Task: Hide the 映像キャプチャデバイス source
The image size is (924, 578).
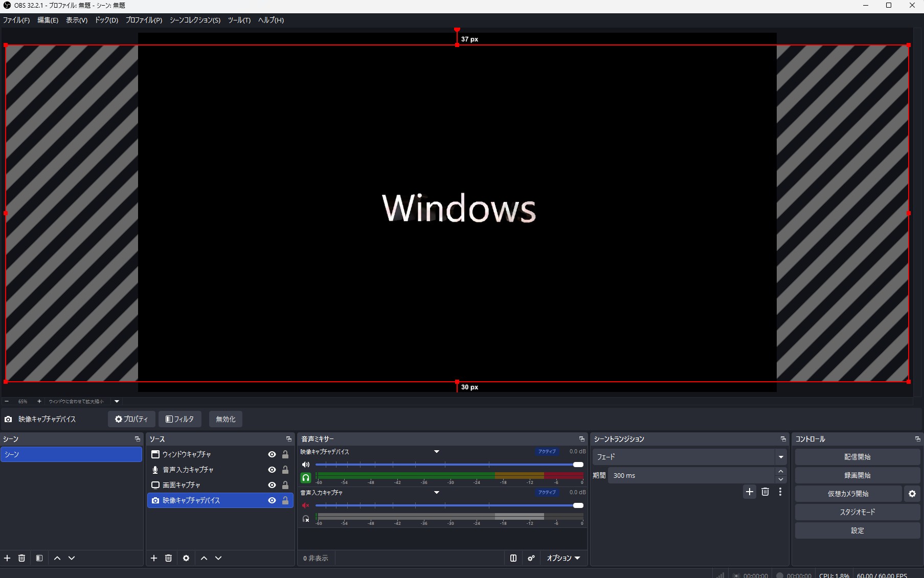Action: [272, 500]
